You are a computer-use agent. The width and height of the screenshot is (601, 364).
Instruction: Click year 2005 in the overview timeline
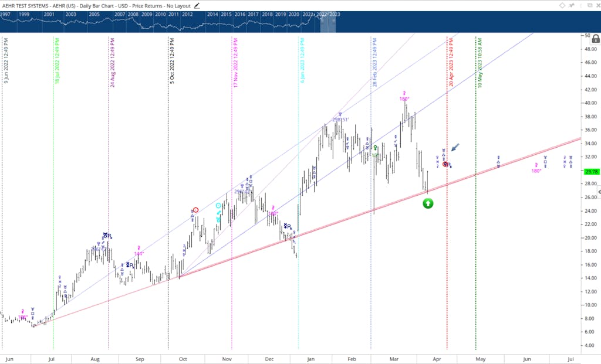(94, 14)
